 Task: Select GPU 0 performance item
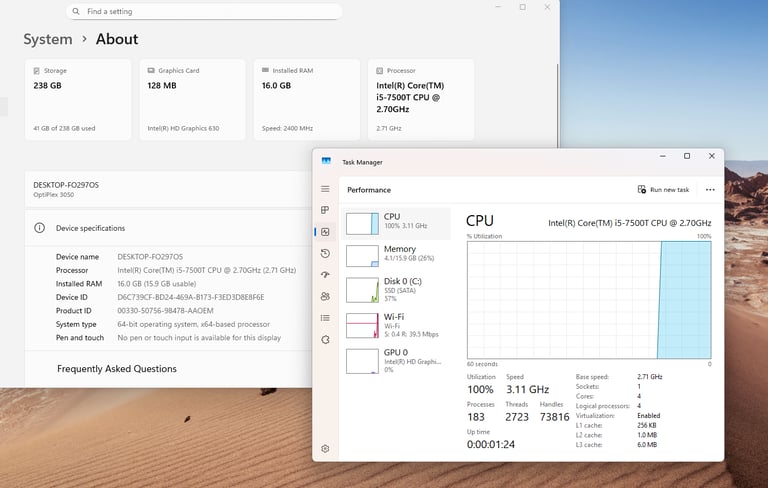point(396,361)
